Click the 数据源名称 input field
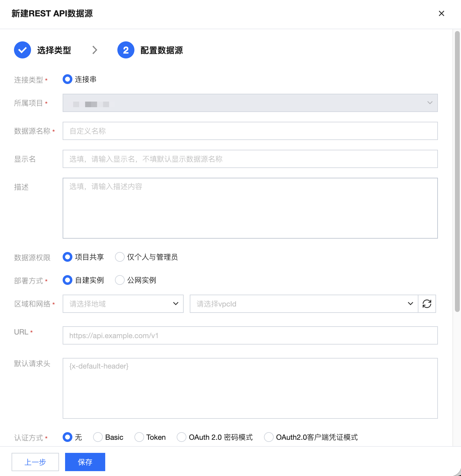 click(x=250, y=131)
